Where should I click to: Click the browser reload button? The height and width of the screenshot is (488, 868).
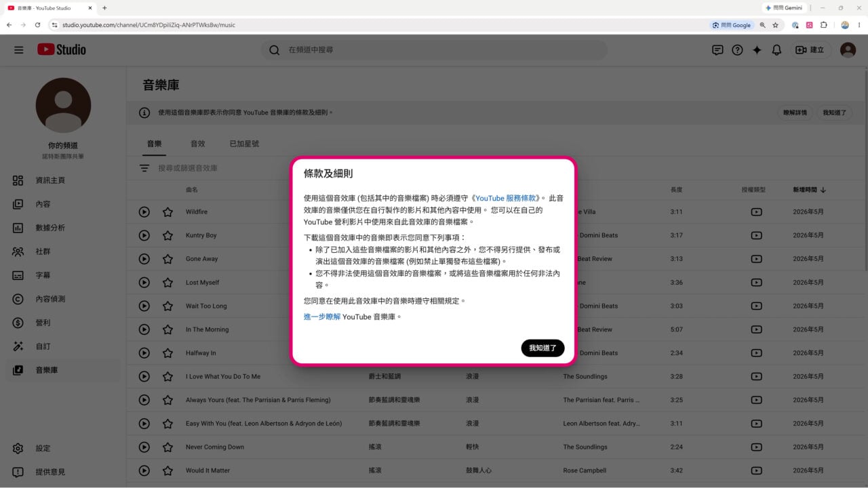pos(38,25)
